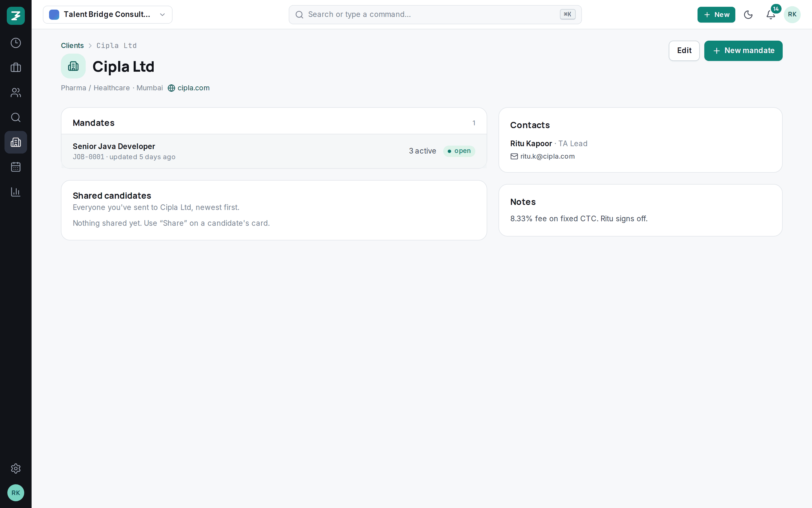Open the dashboard clock icon in sidebar

(16, 43)
